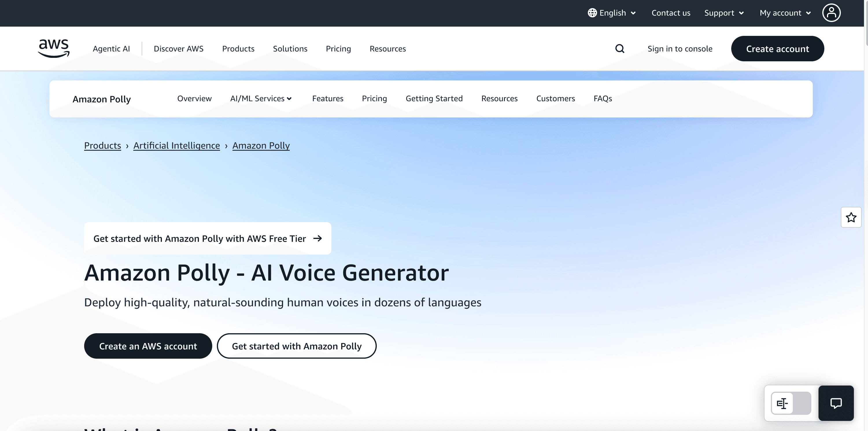The width and height of the screenshot is (868, 431).
Task: Click the Create account button
Action: (777, 49)
